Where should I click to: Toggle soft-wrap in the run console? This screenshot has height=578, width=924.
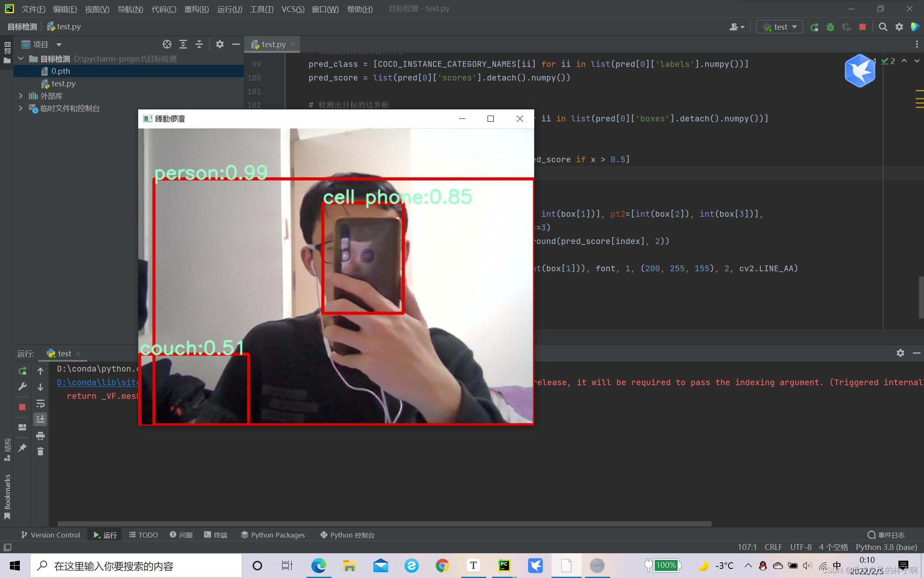[x=40, y=403]
